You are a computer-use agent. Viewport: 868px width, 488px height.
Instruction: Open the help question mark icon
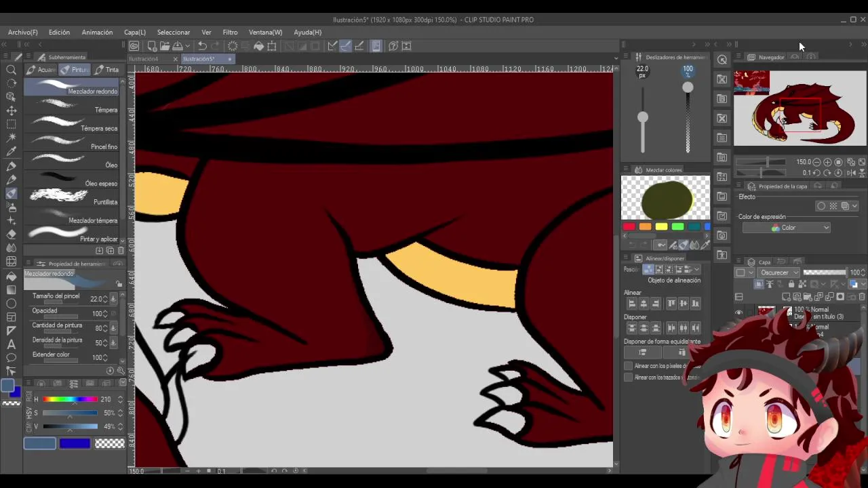393,46
